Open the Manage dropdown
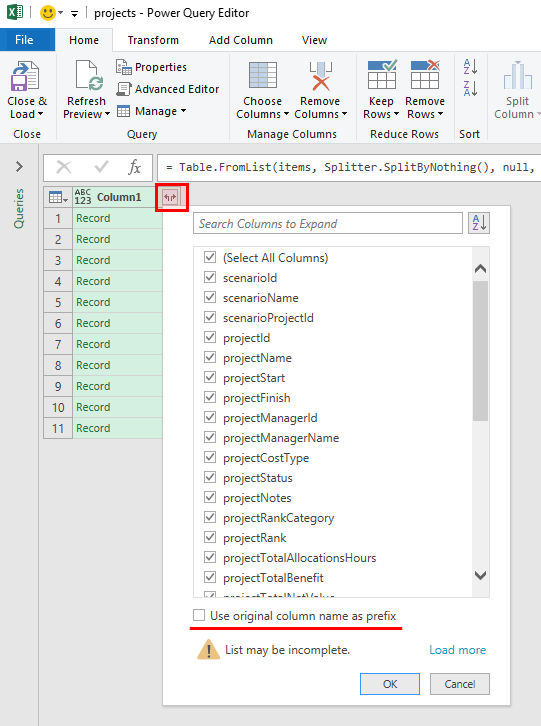This screenshot has width=541, height=726. click(x=151, y=111)
